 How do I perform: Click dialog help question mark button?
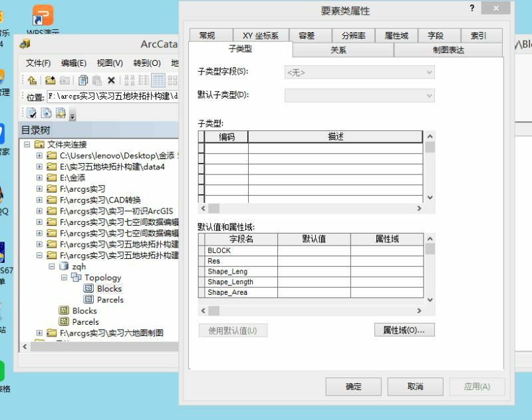click(472, 8)
